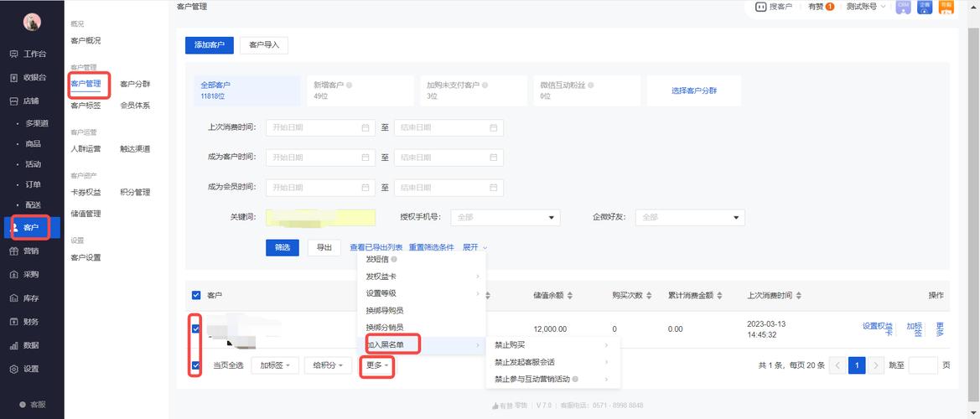Uncheck the customer row checkbox

(x=196, y=329)
